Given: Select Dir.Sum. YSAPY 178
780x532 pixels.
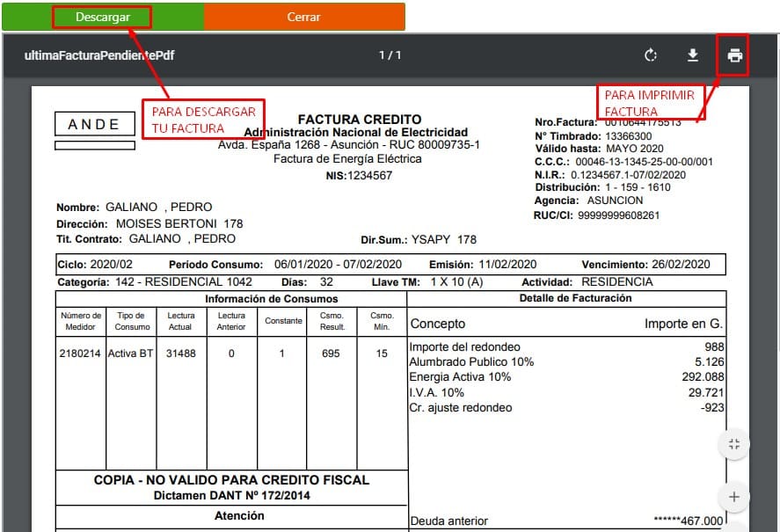Looking at the screenshot, I should (419, 240).
